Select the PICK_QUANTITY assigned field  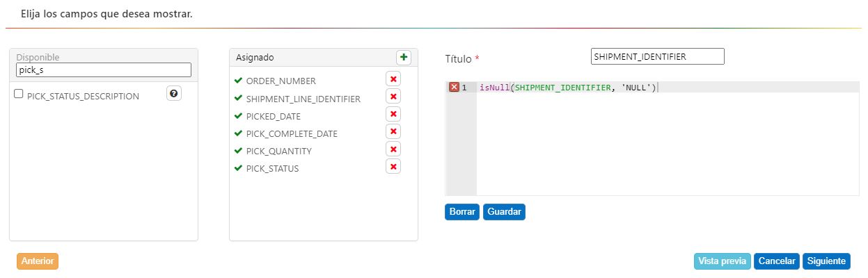(278, 151)
